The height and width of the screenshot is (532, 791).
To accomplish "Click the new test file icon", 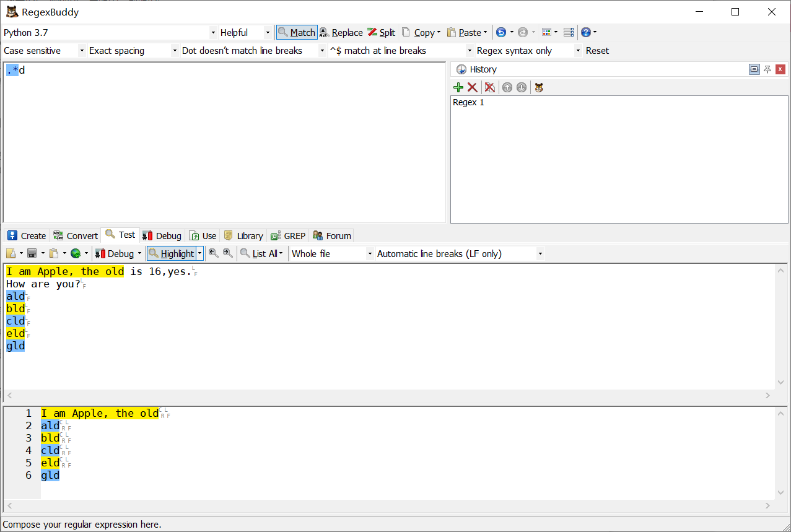I will point(11,253).
